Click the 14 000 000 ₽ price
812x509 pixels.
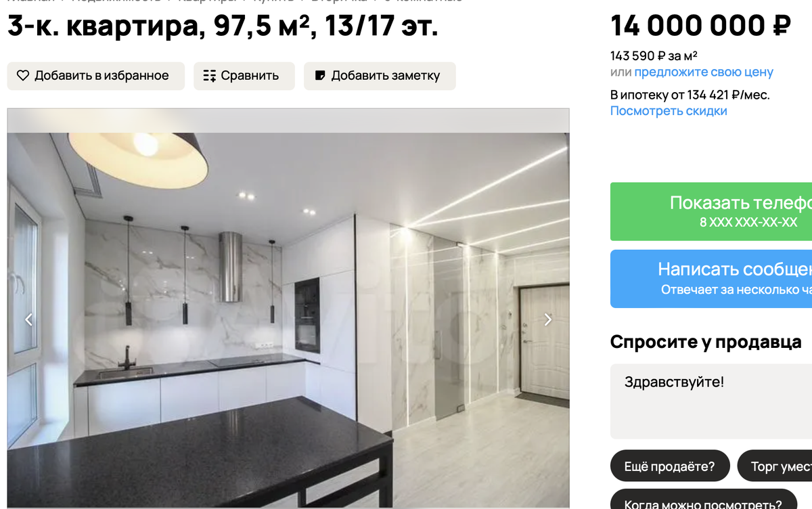click(x=701, y=26)
